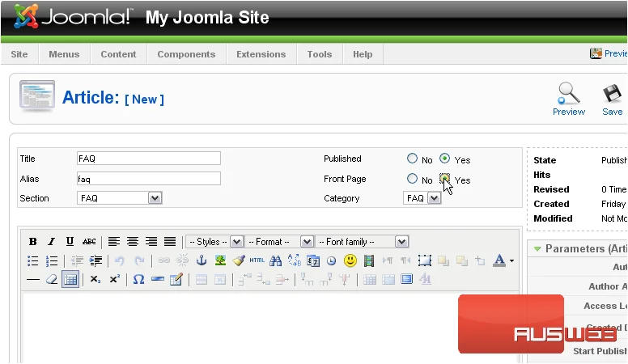Click into the Alias field
Image resolution: width=628 pixels, height=364 pixels.
(149, 179)
